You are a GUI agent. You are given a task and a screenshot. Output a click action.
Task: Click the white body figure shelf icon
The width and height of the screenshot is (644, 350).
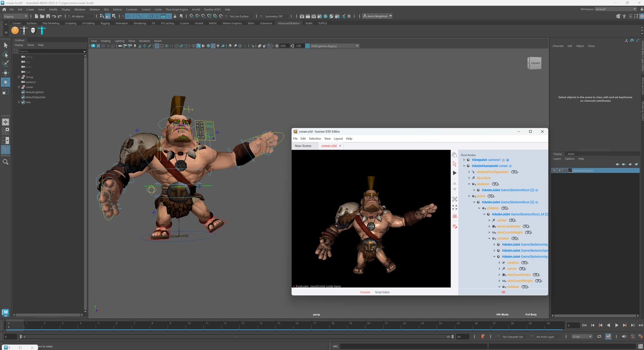pyautogui.click(x=24, y=31)
